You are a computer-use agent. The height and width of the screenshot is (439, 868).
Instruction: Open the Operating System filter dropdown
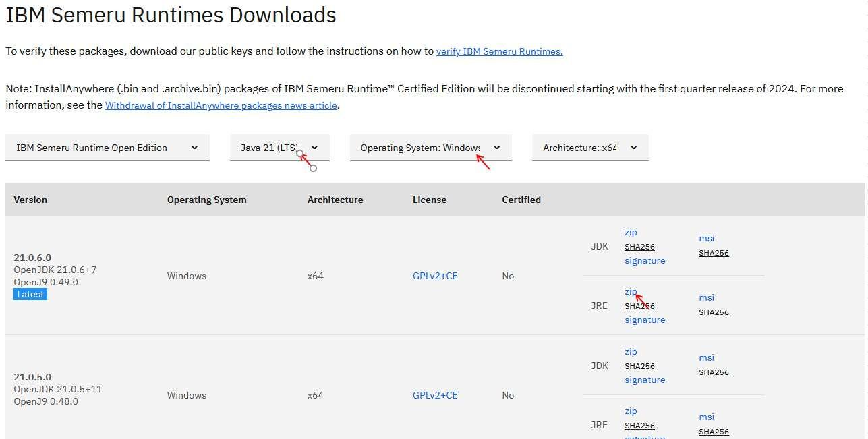click(430, 148)
